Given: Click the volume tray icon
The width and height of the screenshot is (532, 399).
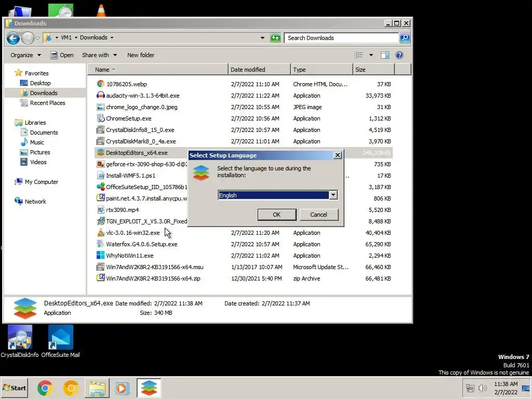Looking at the screenshot, I should (x=482, y=388).
